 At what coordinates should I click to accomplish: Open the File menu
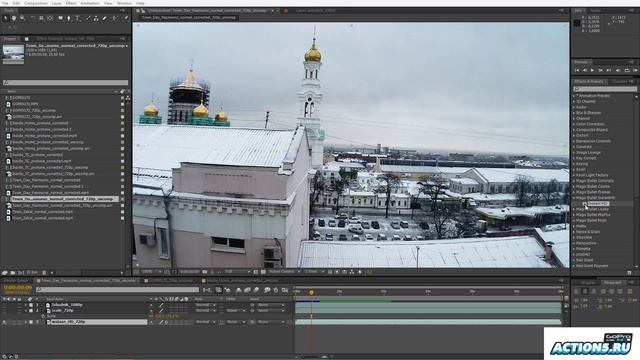pyautogui.click(x=5, y=3)
